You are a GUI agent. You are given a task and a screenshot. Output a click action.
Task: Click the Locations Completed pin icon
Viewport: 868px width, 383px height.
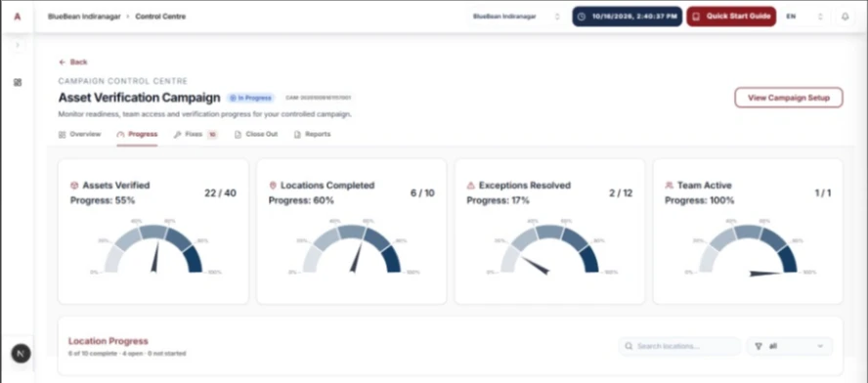click(x=273, y=186)
